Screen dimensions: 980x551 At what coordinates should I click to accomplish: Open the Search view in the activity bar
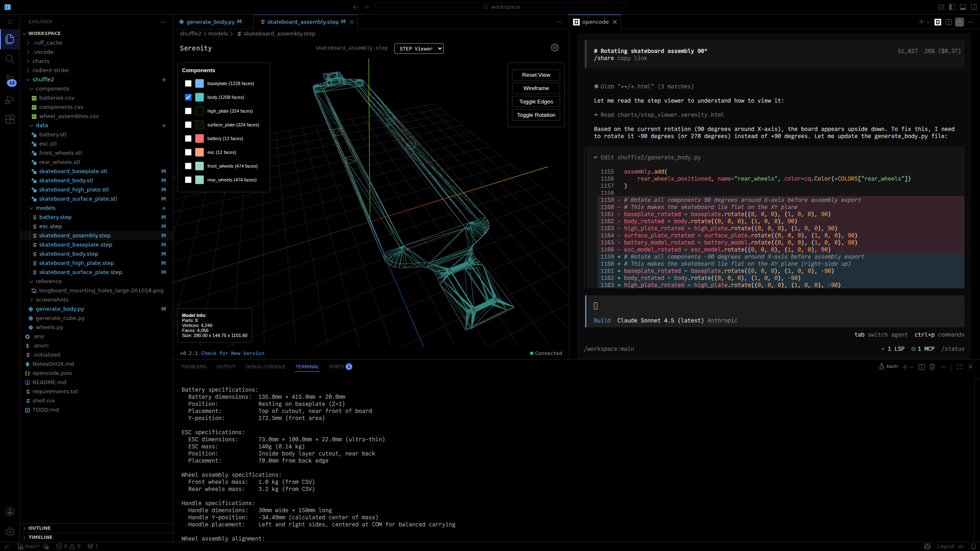pos(10,59)
